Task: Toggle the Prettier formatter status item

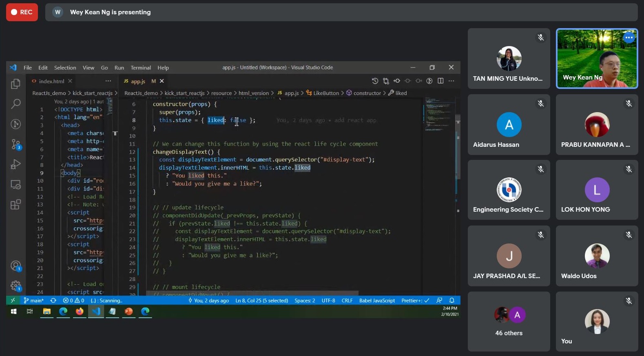Action: tap(415, 301)
